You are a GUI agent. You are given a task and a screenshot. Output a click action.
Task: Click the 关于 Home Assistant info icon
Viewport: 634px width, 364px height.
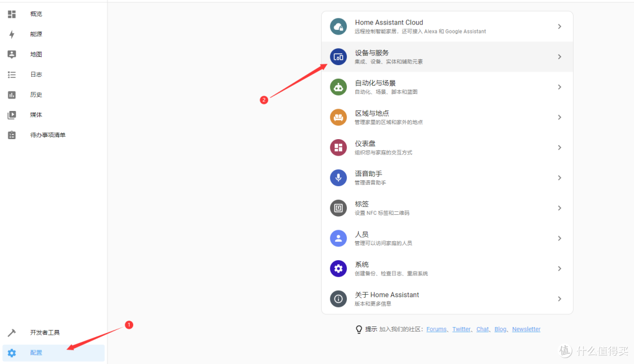click(339, 299)
